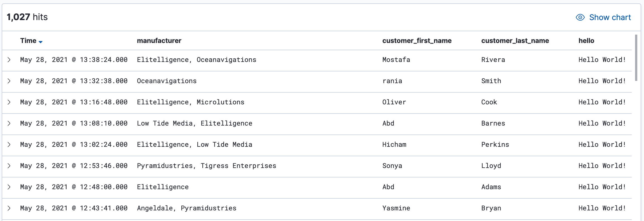Click manufacturer cell Elitelligence, Low Tide Media

(195, 145)
